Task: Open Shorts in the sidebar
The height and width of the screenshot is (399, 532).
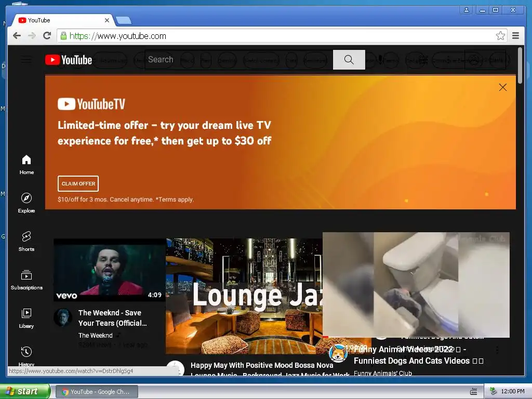Action: point(26,242)
